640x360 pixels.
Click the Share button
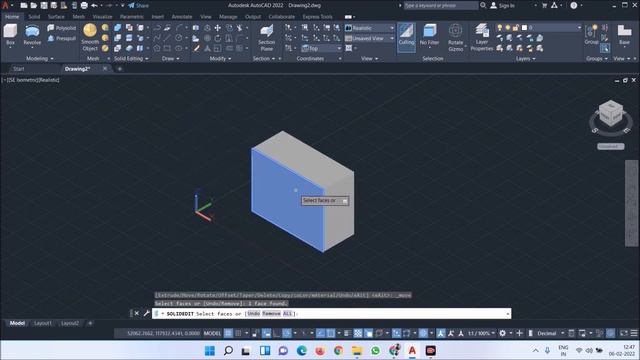point(138,5)
